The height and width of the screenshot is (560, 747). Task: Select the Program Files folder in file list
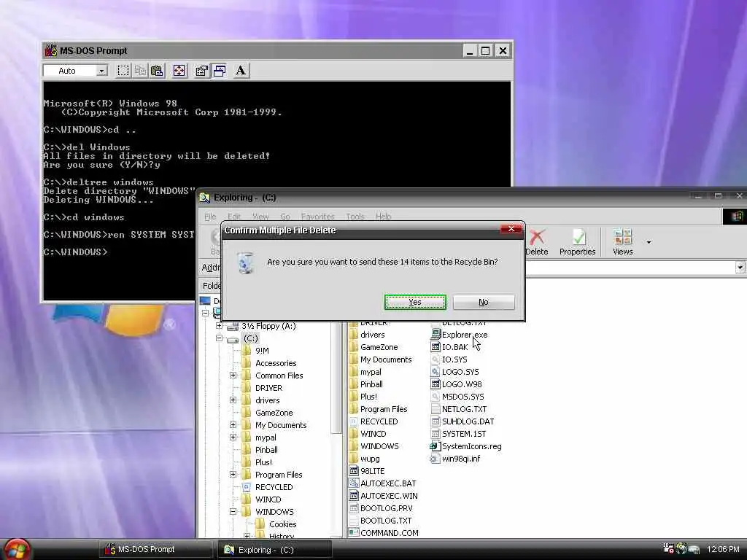(384, 409)
